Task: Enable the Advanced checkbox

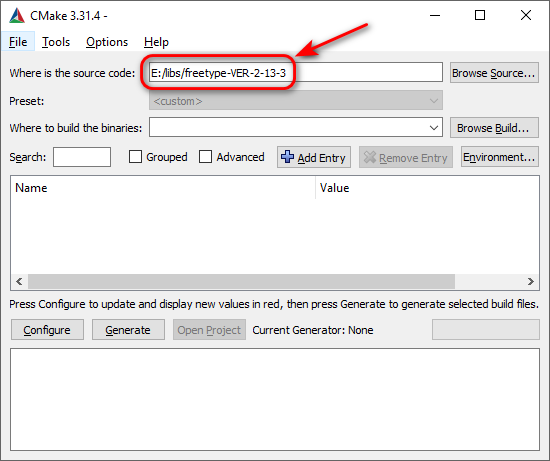Action: click(x=205, y=157)
